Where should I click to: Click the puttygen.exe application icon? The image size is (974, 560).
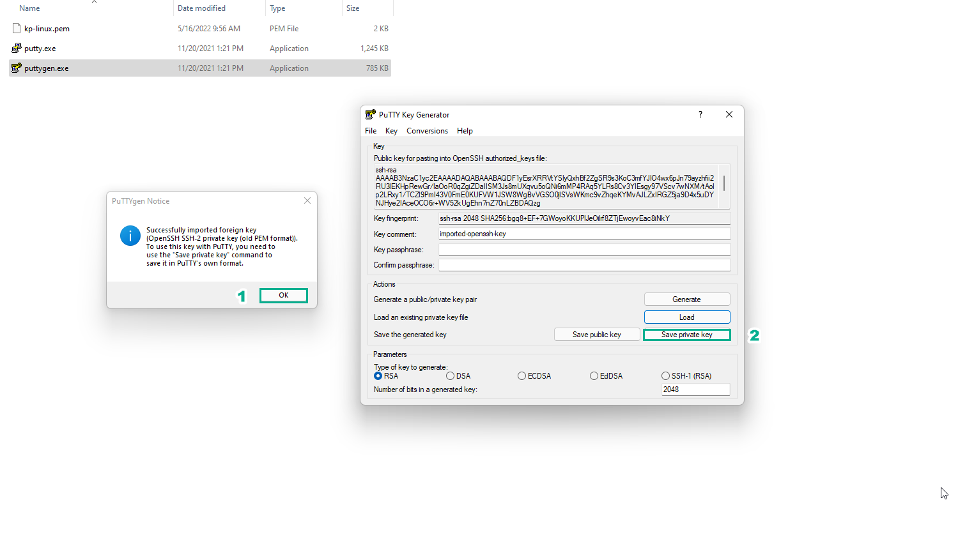coord(17,68)
